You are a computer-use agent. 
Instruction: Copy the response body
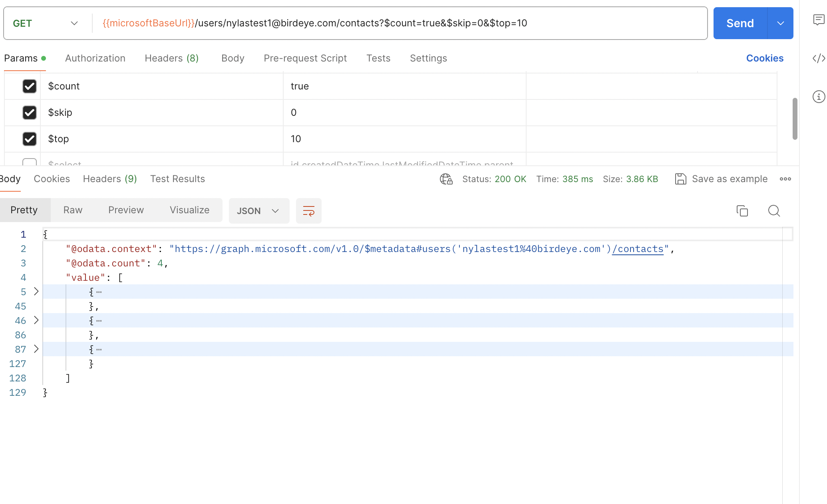tap(742, 210)
